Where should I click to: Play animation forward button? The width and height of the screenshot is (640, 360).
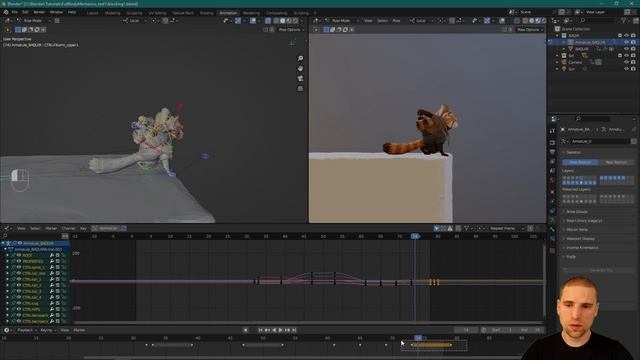(x=280, y=330)
